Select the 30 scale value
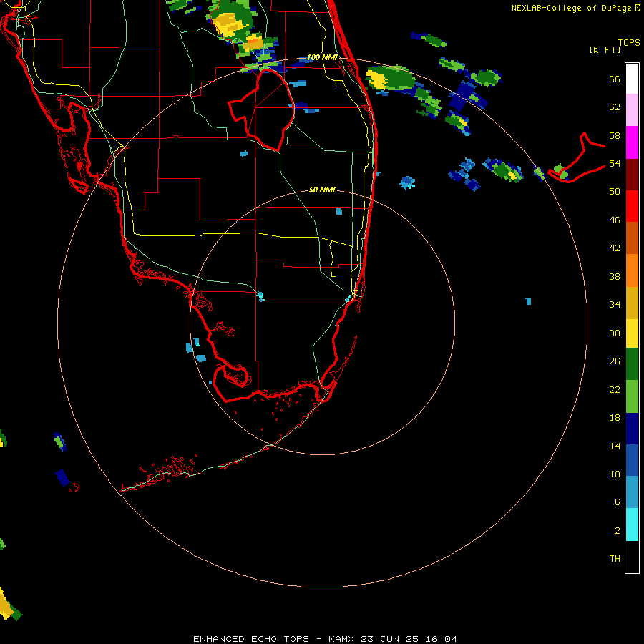 [615, 333]
